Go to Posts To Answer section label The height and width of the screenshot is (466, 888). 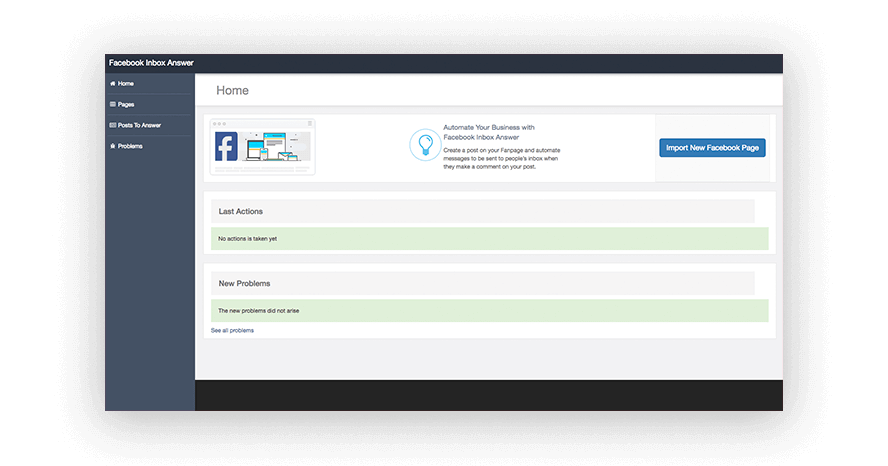(x=140, y=125)
